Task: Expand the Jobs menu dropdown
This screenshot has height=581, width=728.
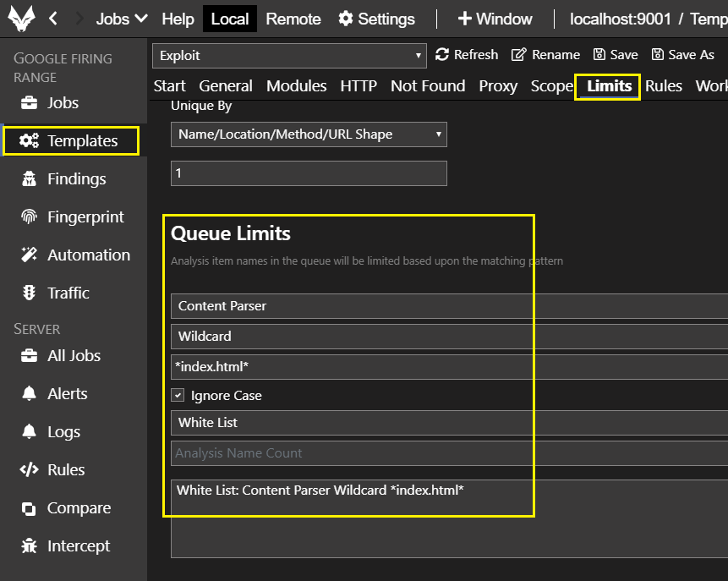Action: tap(122, 19)
